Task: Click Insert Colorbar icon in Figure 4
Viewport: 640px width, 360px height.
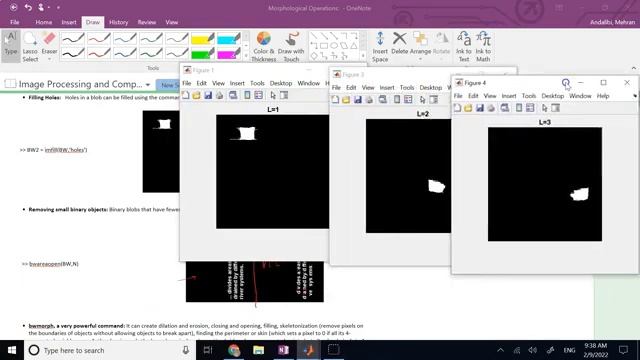Action: (x=519, y=108)
